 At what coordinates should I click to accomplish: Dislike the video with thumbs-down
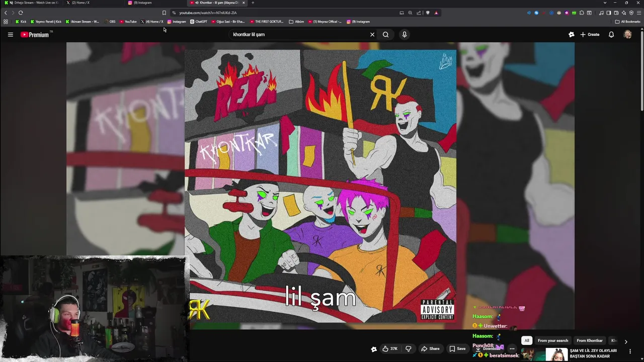coord(409,349)
